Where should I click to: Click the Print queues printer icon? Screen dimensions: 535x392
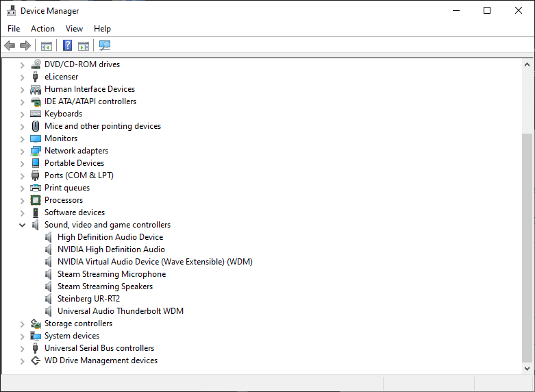36,188
